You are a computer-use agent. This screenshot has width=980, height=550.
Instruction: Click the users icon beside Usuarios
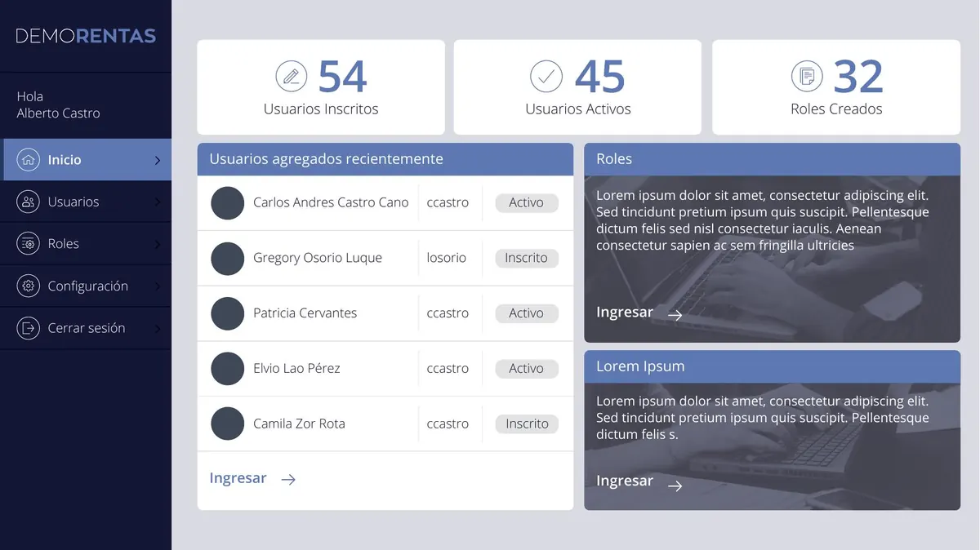tap(29, 202)
